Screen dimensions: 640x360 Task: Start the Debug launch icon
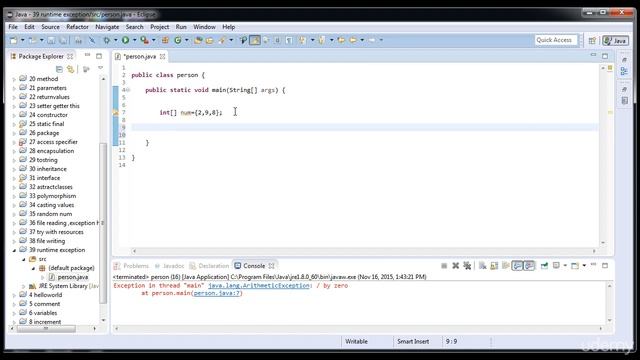click(107, 40)
